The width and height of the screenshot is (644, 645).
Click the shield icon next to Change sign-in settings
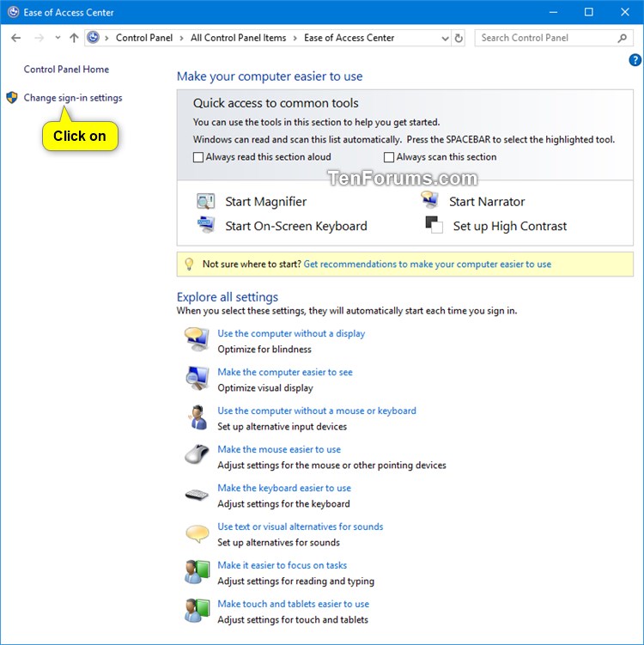[12, 98]
